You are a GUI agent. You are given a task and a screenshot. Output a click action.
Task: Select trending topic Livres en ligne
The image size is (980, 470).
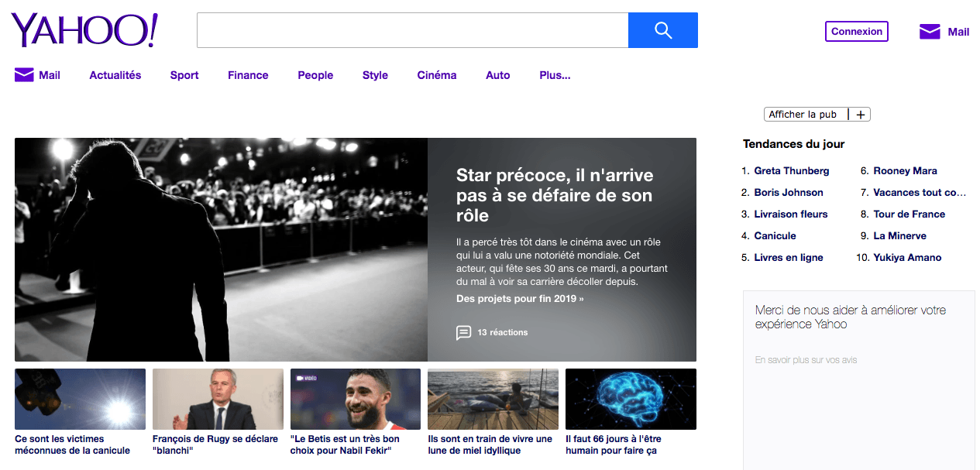789,258
